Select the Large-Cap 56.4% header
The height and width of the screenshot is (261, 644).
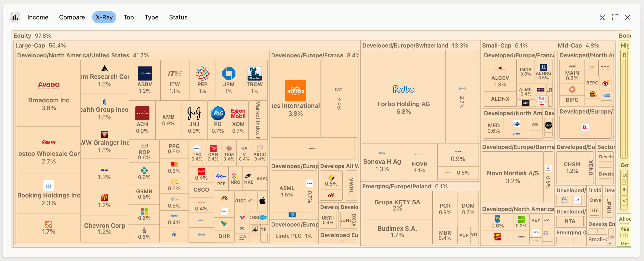[41, 45]
